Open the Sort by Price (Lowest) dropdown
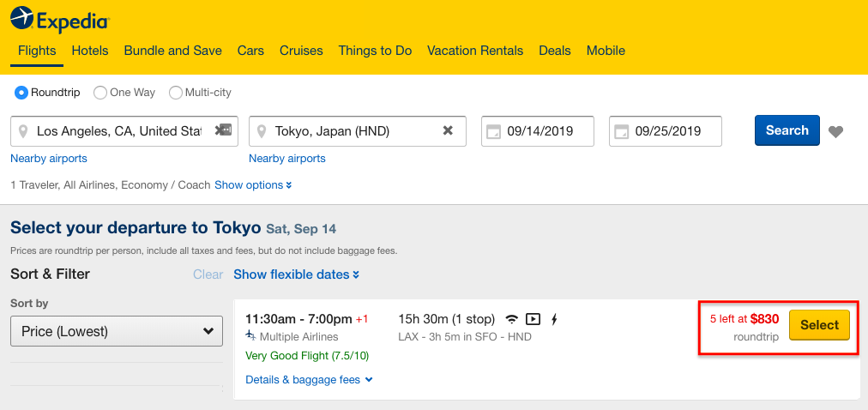Screen dimensions: 868x410 117,331
